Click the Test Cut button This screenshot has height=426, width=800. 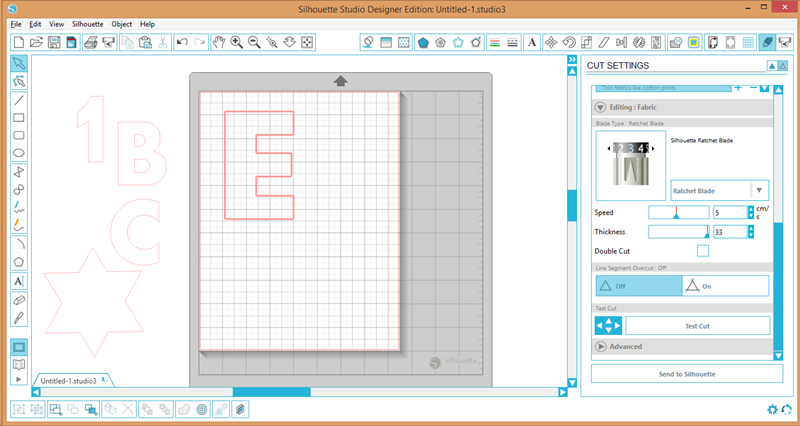(697, 326)
